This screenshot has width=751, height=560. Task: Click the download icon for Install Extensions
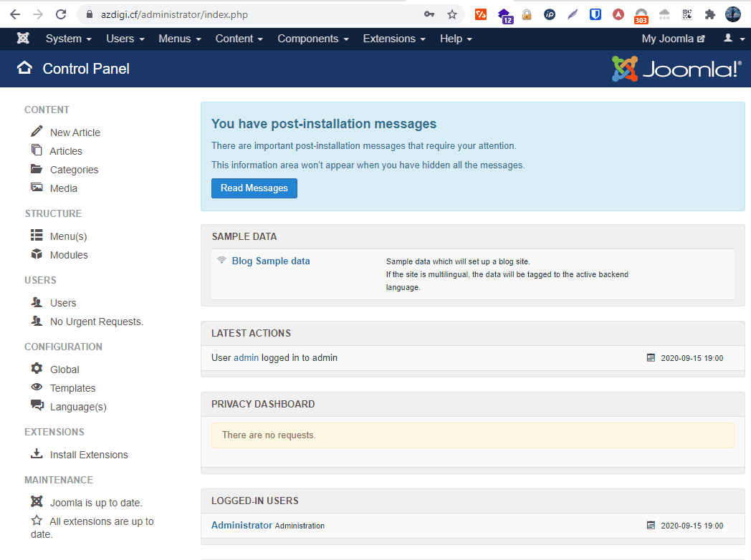pos(37,454)
